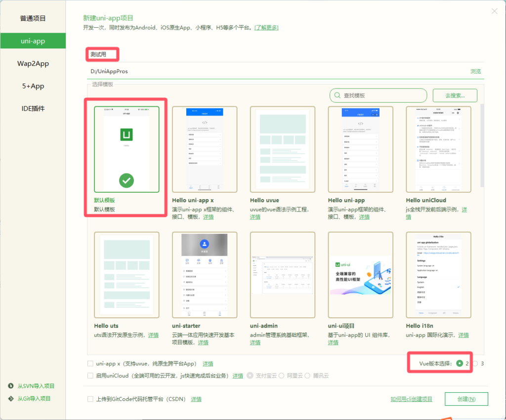
Task: Select the Hello uni-app x template thumbnail
Action: click(x=205, y=149)
